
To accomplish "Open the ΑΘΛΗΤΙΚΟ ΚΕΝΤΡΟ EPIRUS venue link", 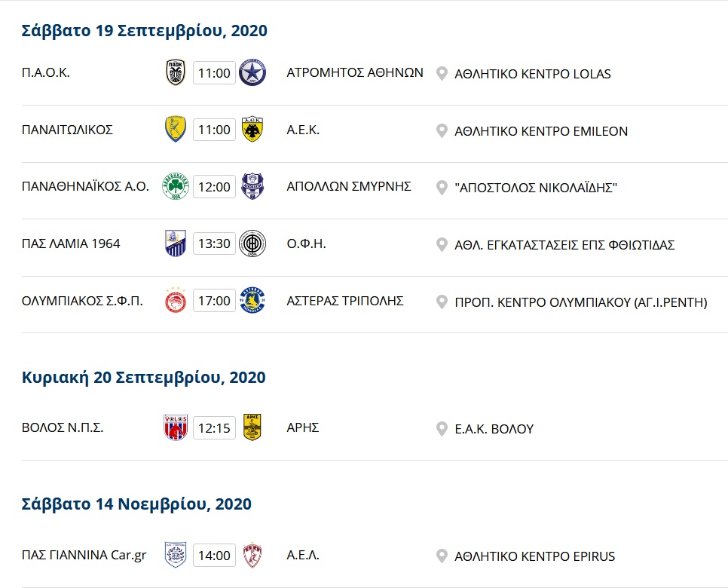I will 534,556.
